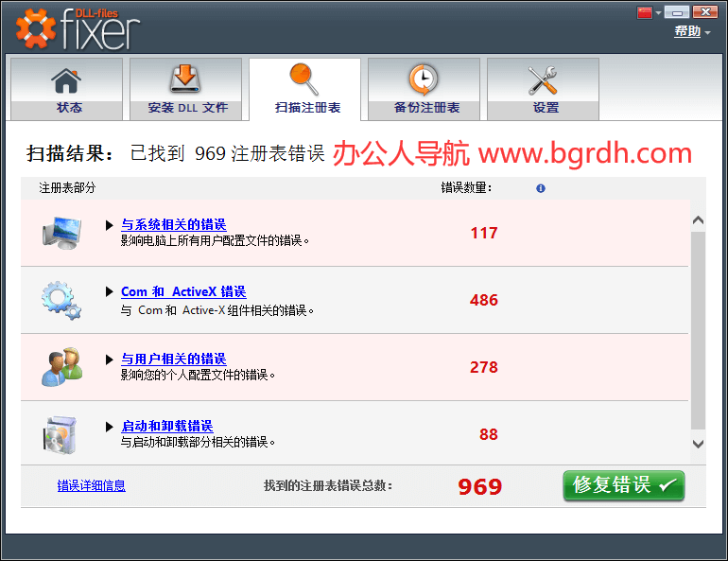Viewport: 728px width, 561px height.
Task: Click the 错误数量 column header
Action: (x=466, y=188)
